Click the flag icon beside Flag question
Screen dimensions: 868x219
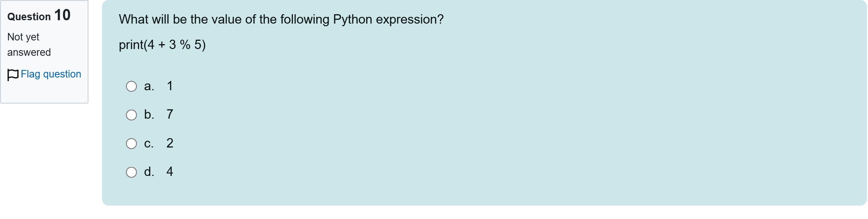pyautogui.click(x=13, y=74)
